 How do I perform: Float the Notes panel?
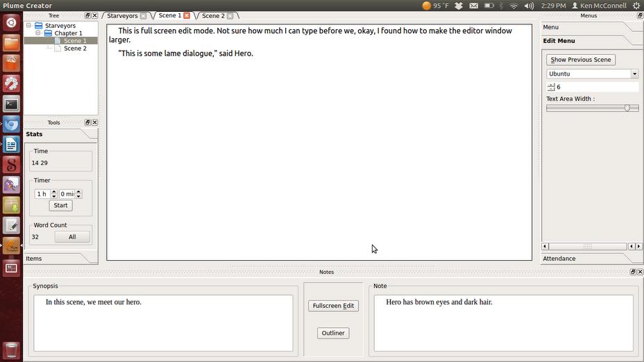[x=633, y=272]
